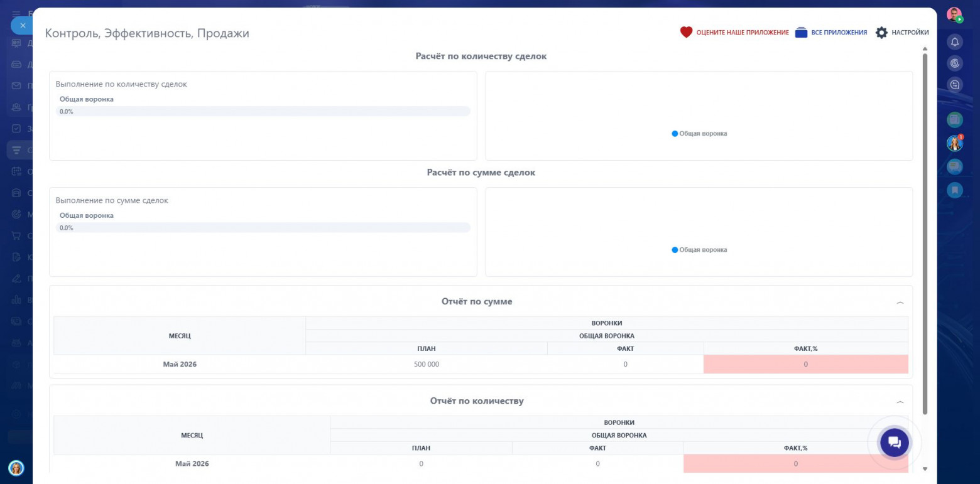Image resolution: width=980 pixels, height=484 pixels.
Task: Click the НАСТРОЙКИ label
Action: 910,33
